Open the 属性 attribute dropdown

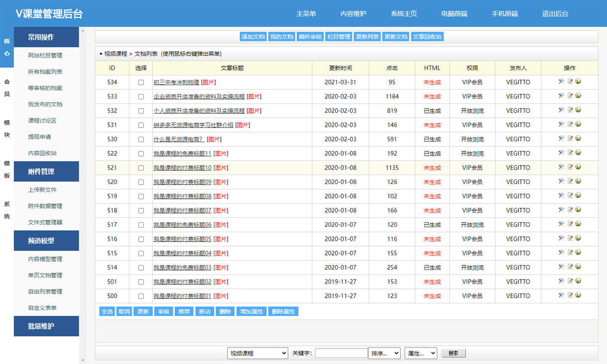click(x=420, y=353)
